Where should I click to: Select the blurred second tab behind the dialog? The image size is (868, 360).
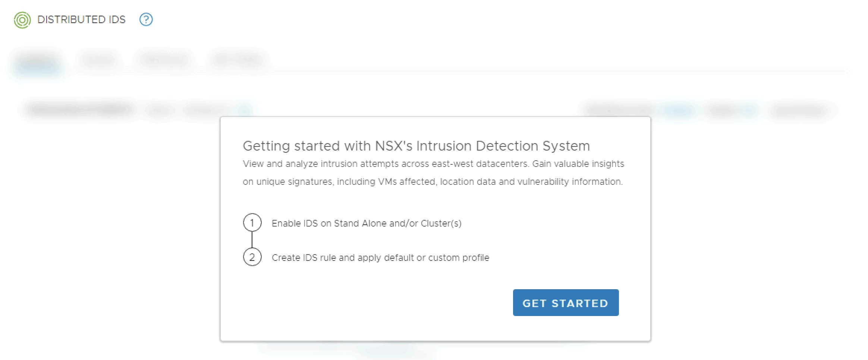(x=98, y=60)
